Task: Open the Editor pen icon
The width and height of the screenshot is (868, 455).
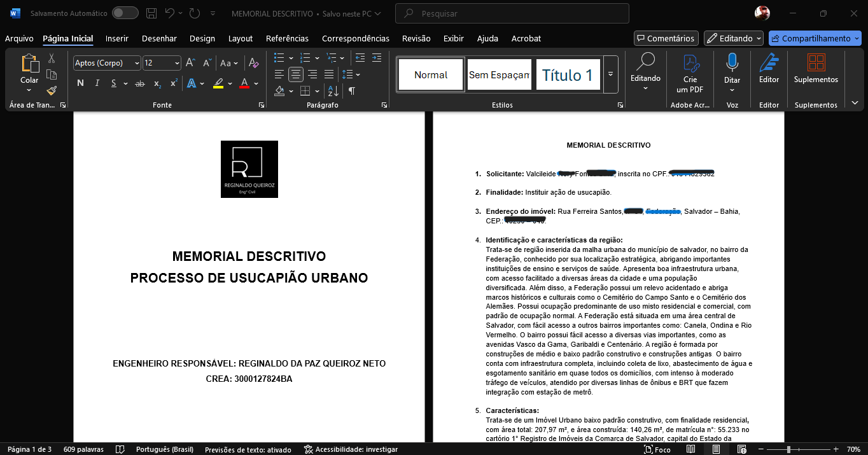Action: [x=769, y=63]
